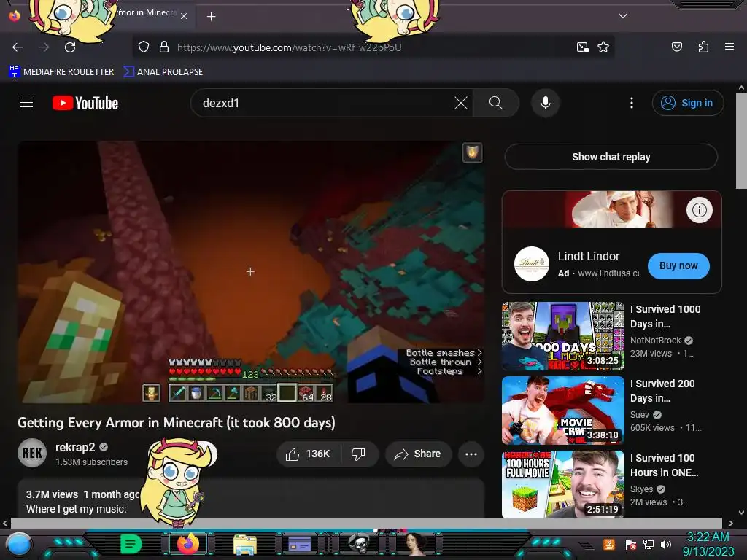Screen dimensions: 747x560
Task: Save page to Pocket with the Pocket icon
Action: [676, 47]
